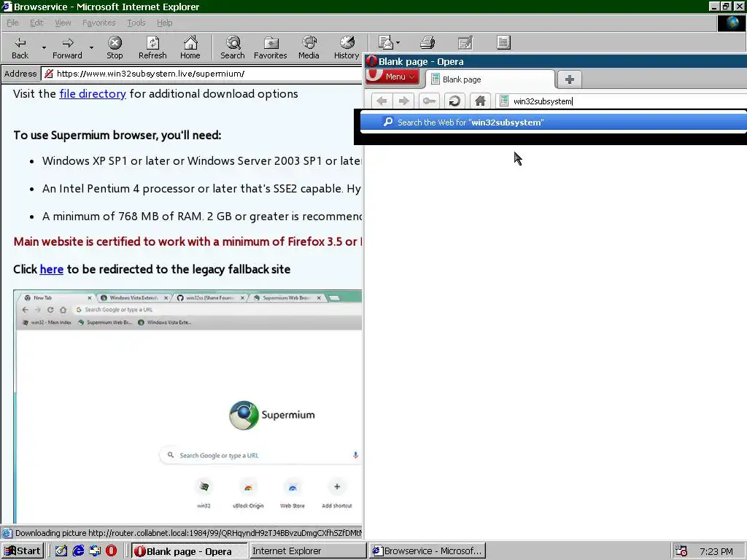This screenshot has width=747, height=560.
Task: Click the taskbar clock showing 7:23 PM
Action: click(x=716, y=551)
